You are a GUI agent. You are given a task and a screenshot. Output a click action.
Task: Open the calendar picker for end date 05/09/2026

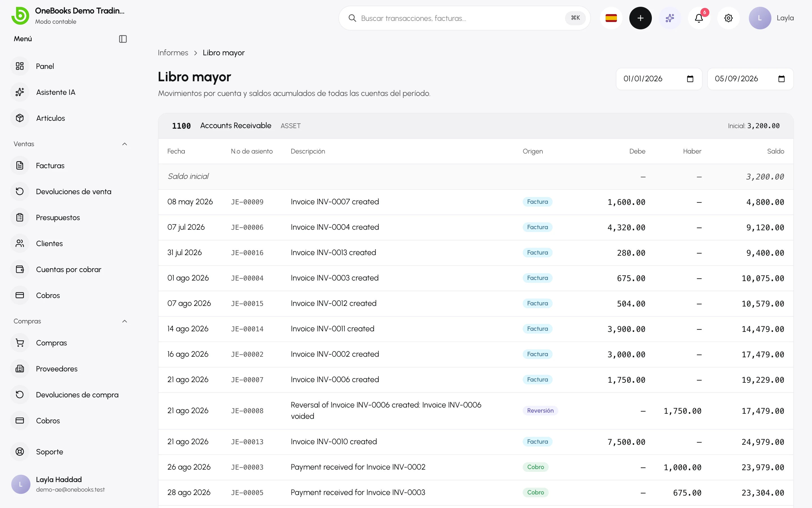click(x=782, y=79)
